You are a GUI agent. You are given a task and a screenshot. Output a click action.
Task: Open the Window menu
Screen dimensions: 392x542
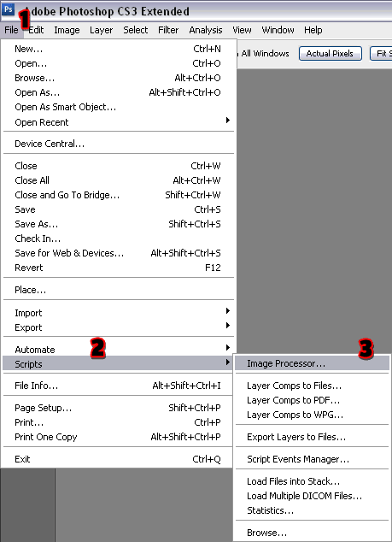pos(278,30)
